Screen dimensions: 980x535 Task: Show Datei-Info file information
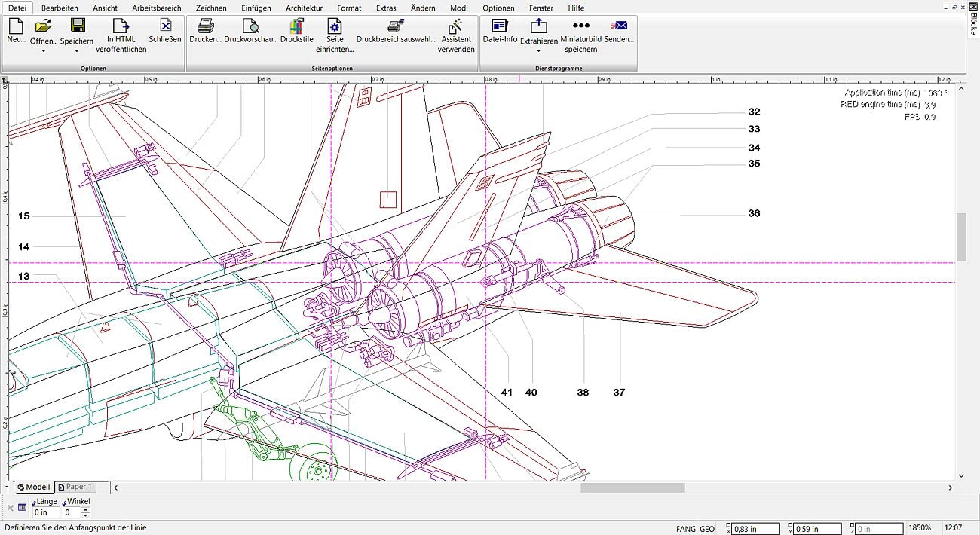pos(500,32)
